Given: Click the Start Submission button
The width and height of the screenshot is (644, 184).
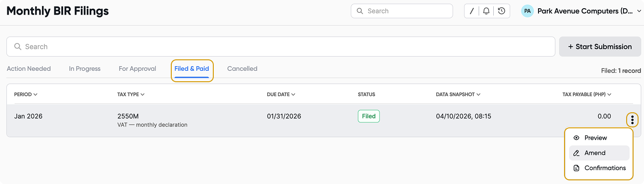Looking at the screenshot, I should pyautogui.click(x=600, y=47).
